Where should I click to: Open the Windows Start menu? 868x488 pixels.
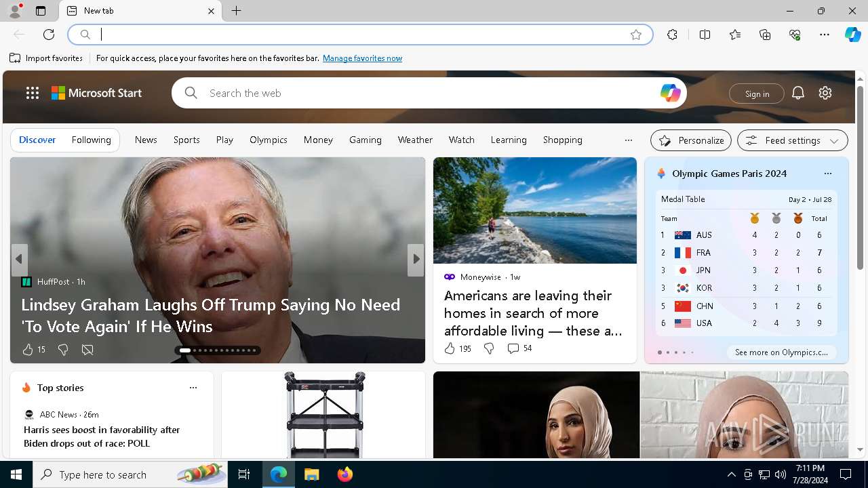pos(16,474)
